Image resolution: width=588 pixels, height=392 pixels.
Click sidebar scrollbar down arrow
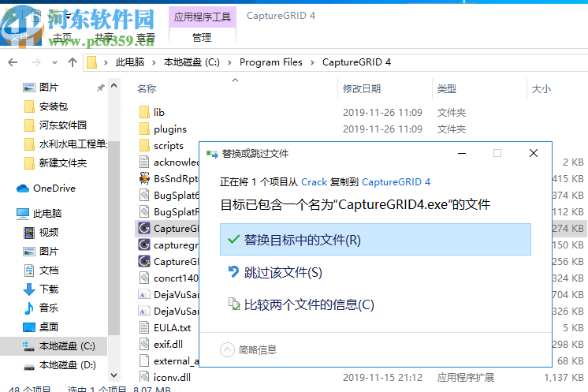[x=114, y=375]
